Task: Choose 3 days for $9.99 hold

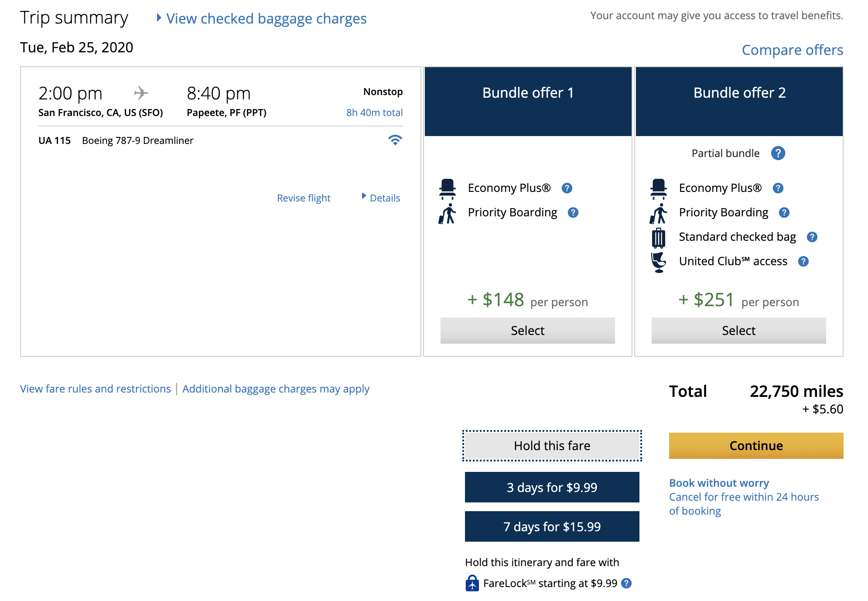Action: tap(552, 487)
